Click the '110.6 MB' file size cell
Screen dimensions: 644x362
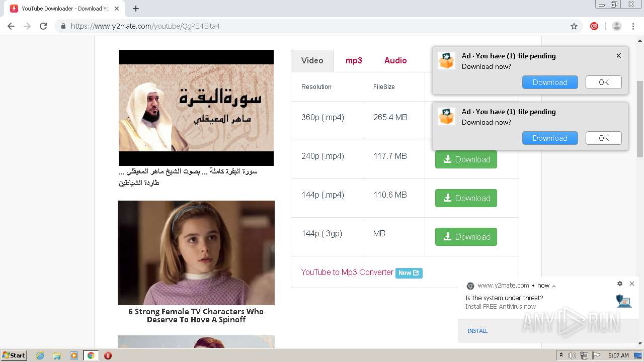pos(390,195)
